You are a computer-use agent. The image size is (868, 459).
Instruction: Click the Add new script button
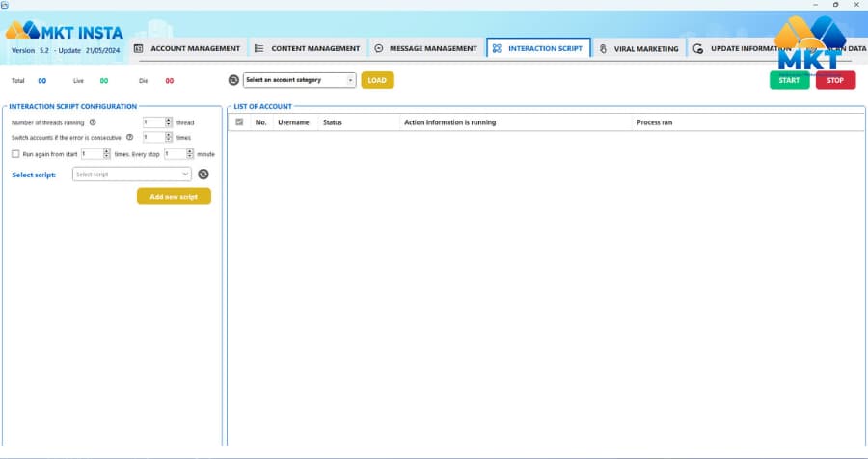[x=174, y=197]
